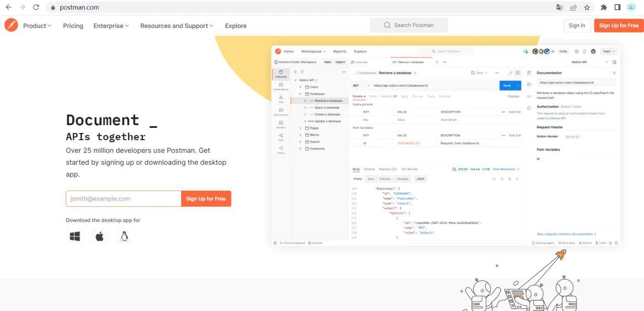Select Headers (9) tab in app preview
The image size is (644, 311).
coord(389,96)
